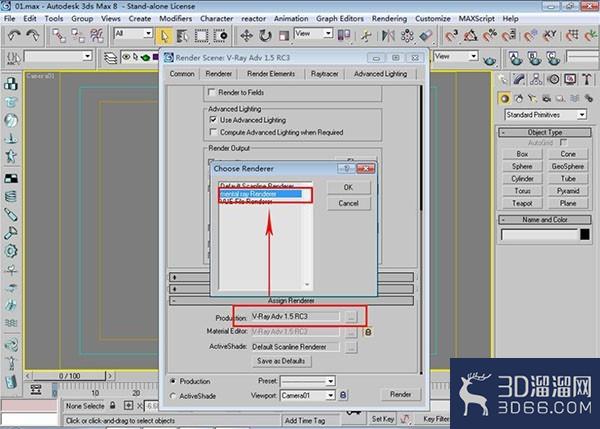This screenshot has width=600, height=429.
Task: Select the Geometry category sphere icon
Action: [504, 99]
